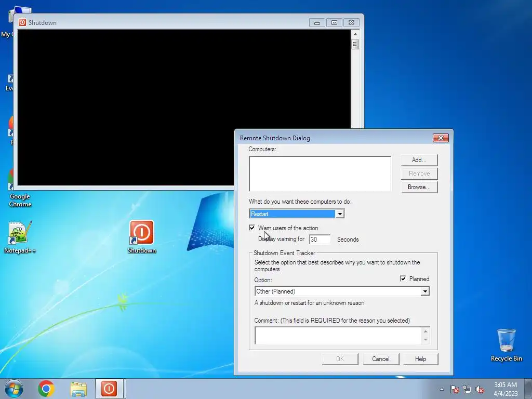Open the muted volume tray icon
This screenshot has height=399, width=532.
pyautogui.click(x=480, y=389)
